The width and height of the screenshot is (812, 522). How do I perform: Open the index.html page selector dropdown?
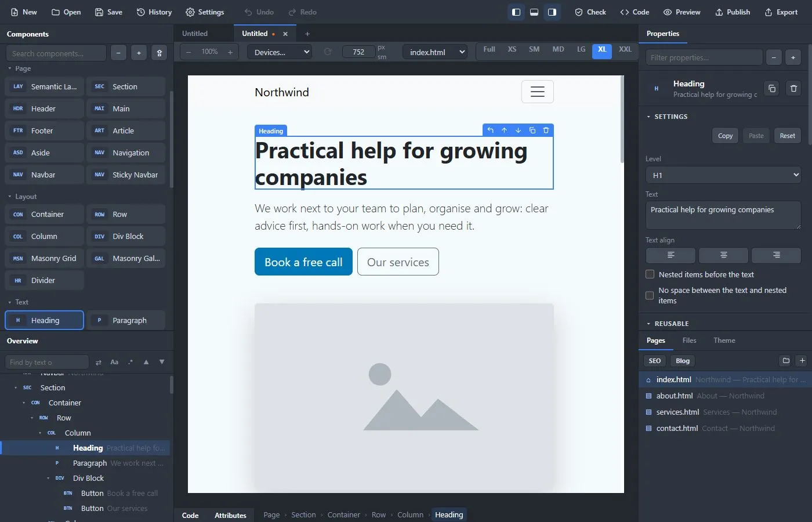click(x=435, y=52)
